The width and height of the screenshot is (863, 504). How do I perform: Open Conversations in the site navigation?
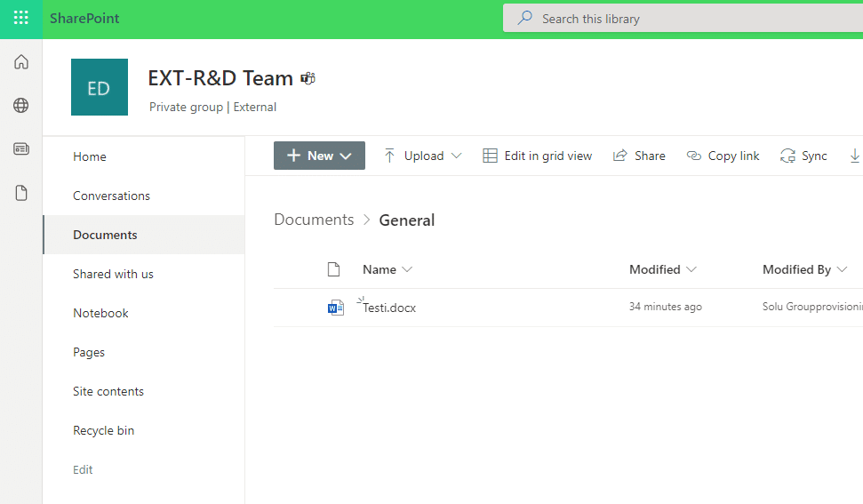111,196
